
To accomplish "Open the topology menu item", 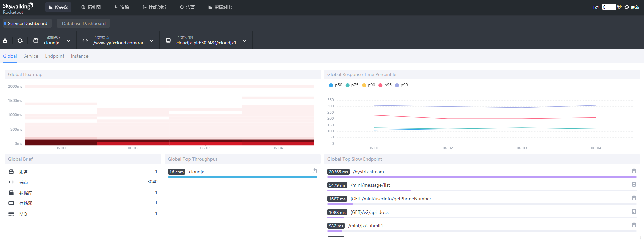I will [91, 7].
